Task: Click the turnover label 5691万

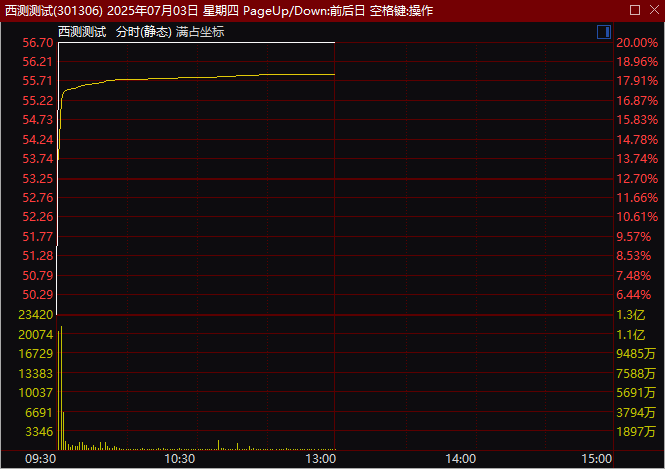Action: coord(636,393)
